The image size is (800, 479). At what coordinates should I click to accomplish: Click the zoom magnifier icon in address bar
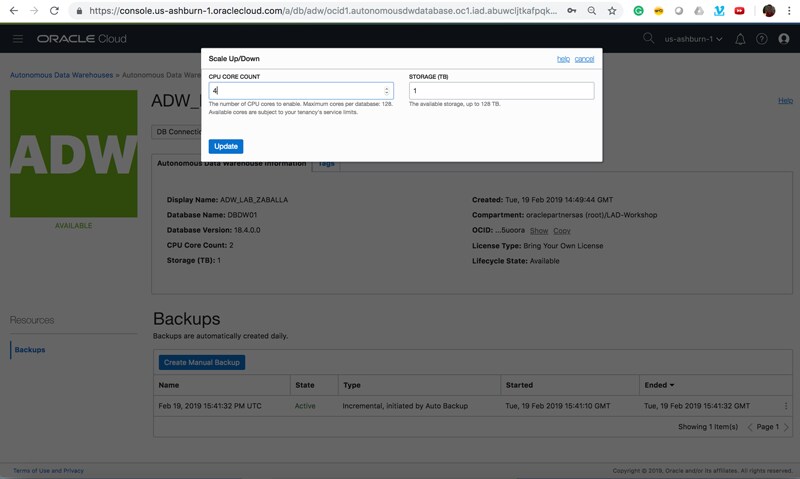click(591, 11)
